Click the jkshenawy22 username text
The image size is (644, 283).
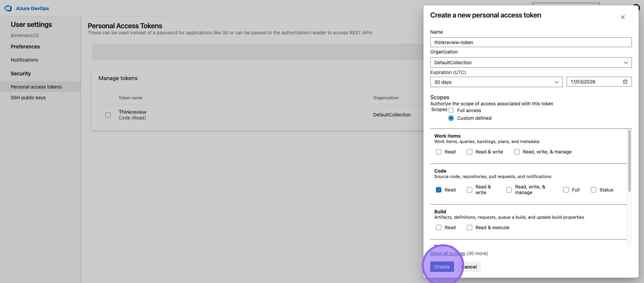tap(25, 35)
